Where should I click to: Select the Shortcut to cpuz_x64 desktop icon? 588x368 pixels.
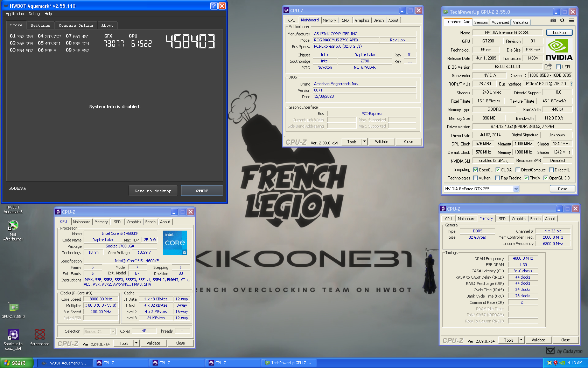click(13, 339)
